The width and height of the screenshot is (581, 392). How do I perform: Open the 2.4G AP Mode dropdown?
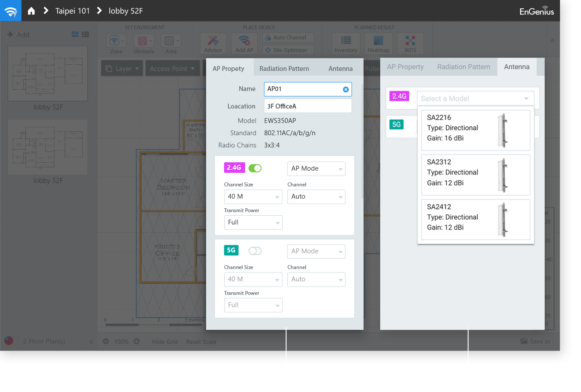316,168
